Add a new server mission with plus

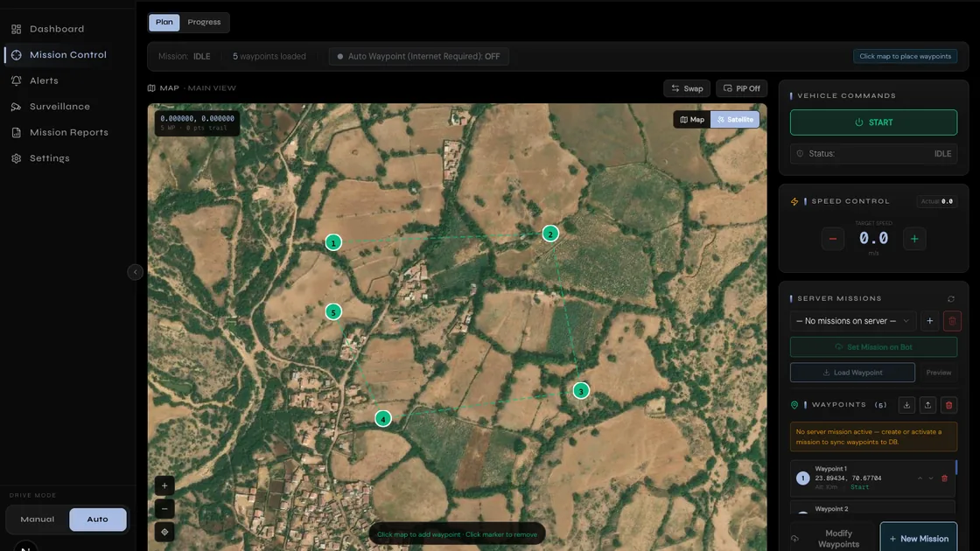(x=929, y=321)
